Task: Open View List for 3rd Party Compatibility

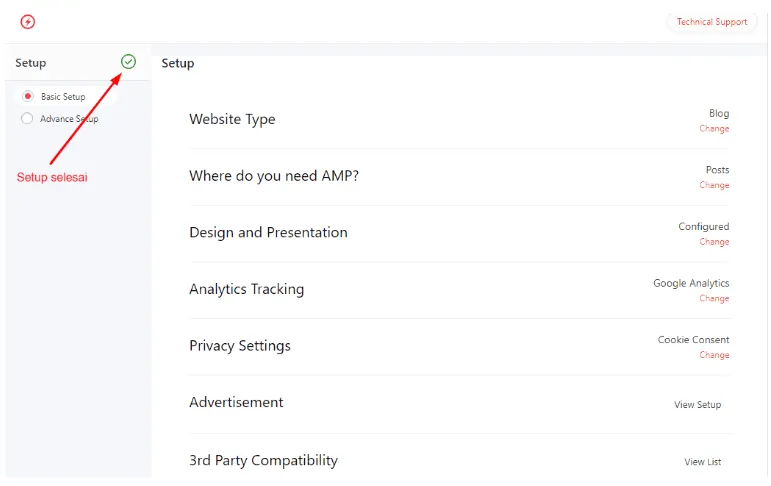Action: 702,462
